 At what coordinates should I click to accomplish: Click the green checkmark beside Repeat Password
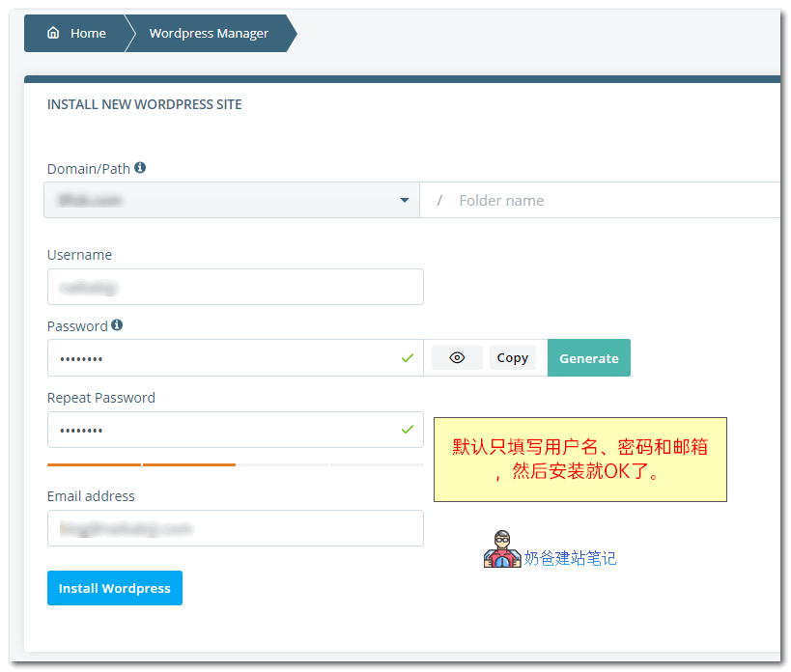coord(408,430)
